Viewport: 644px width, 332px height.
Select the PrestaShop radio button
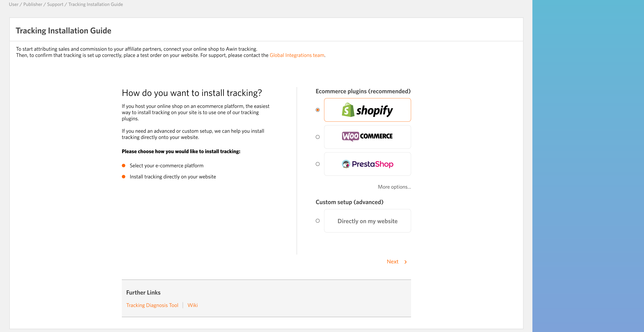pyautogui.click(x=318, y=164)
